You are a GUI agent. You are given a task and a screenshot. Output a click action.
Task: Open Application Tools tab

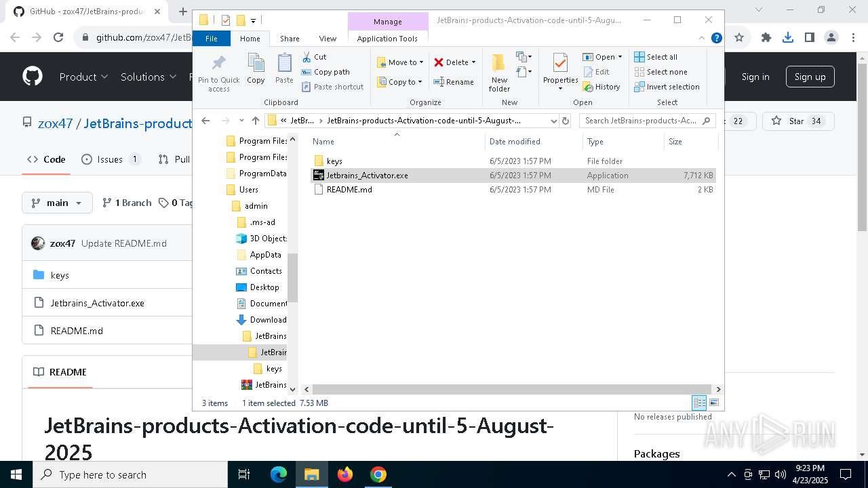[387, 39]
